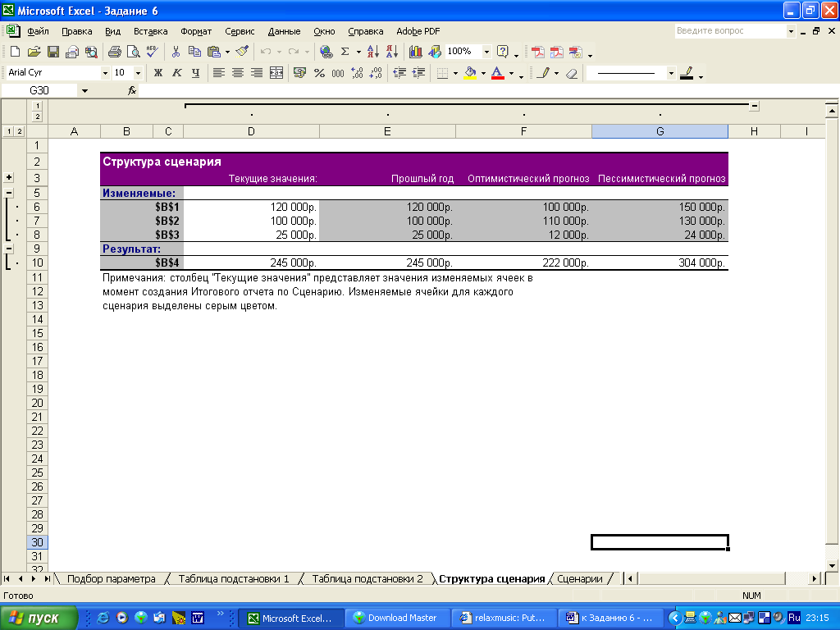The width and height of the screenshot is (840, 630).
Task: Increase decimal places icon
Action: [x=358, y=73]
